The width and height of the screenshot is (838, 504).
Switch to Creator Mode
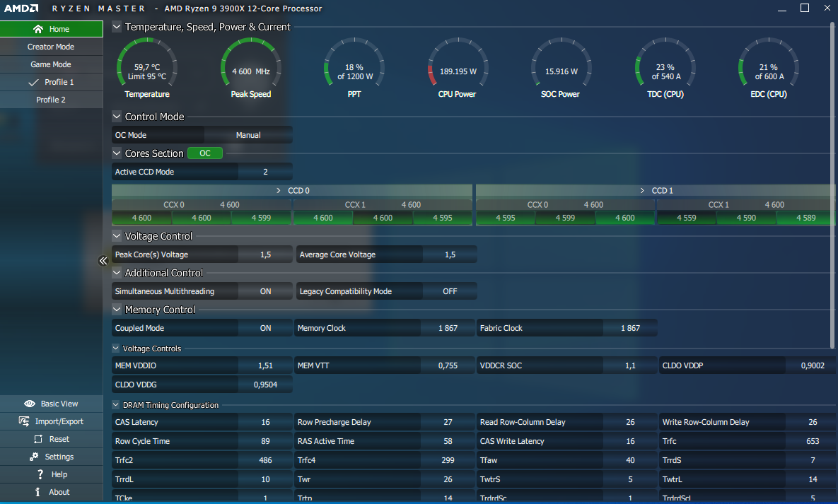coord(52,47)
